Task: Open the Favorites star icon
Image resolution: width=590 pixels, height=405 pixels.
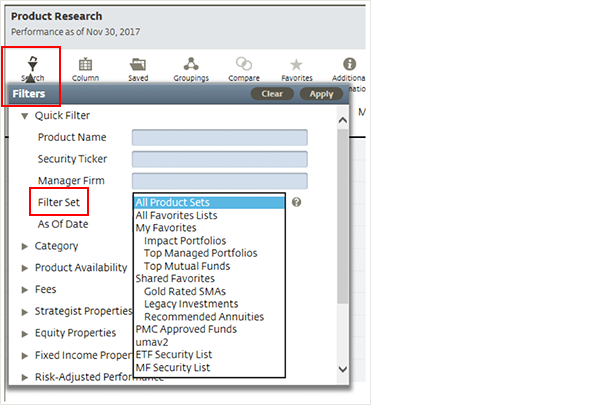Action: pyautogui.click(x=297, y=64)
